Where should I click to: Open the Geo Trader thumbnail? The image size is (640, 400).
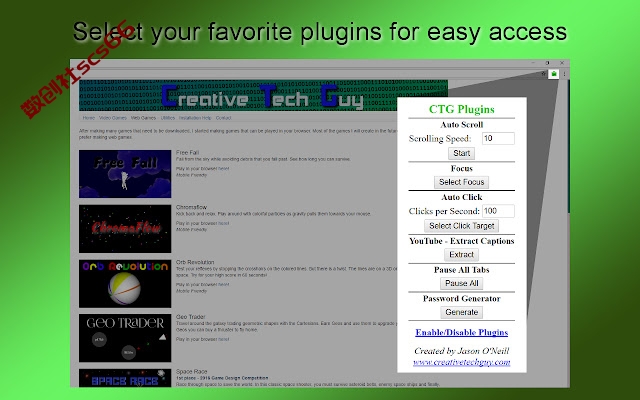125,338
